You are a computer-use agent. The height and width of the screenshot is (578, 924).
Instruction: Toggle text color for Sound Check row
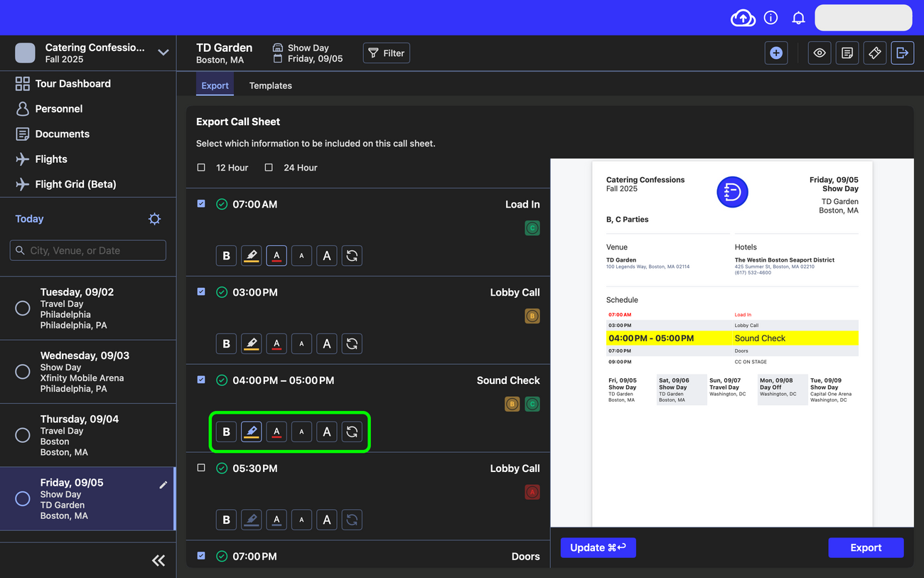pyautogui.click(x=276, y=432)
